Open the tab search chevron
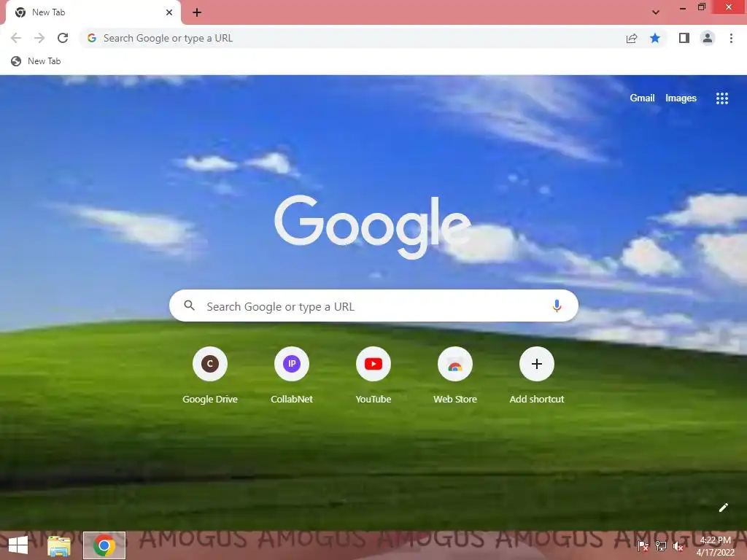 656,12
